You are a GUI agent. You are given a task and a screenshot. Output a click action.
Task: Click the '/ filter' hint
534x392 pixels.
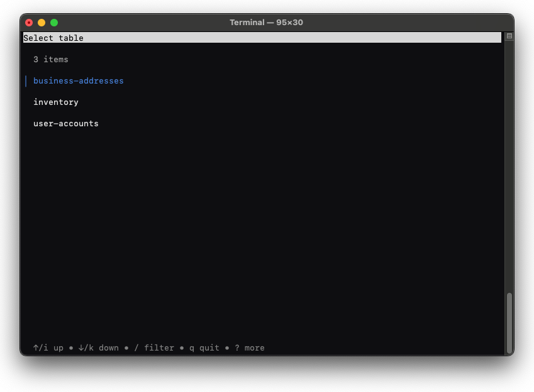point(154,347)
